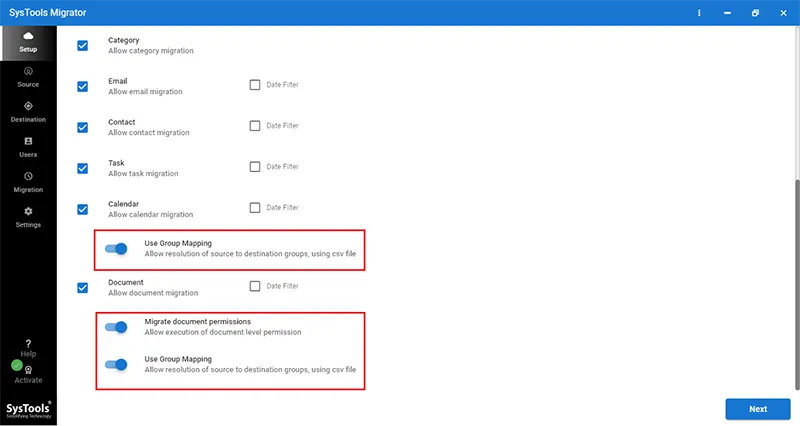Screen dimensions: 800x426
Task: Open Users section icon
Action: pyautogui.click(x=28, y=141)
